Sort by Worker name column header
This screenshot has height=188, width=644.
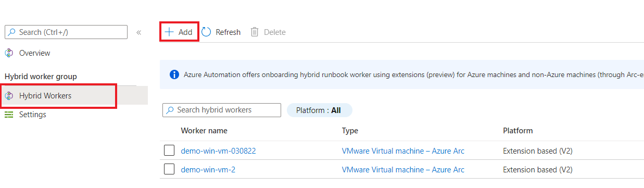pos(204,131)
